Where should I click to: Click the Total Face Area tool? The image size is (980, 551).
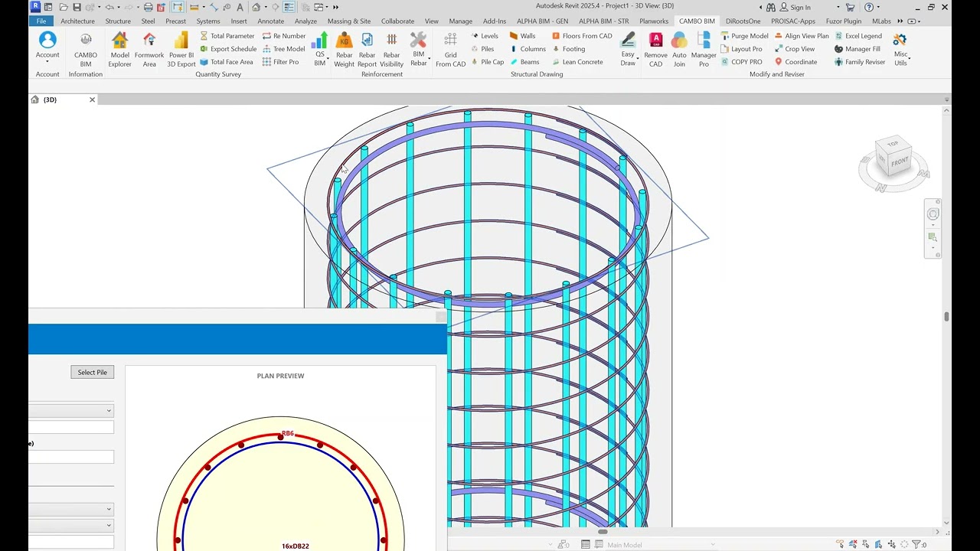point(226,62)
